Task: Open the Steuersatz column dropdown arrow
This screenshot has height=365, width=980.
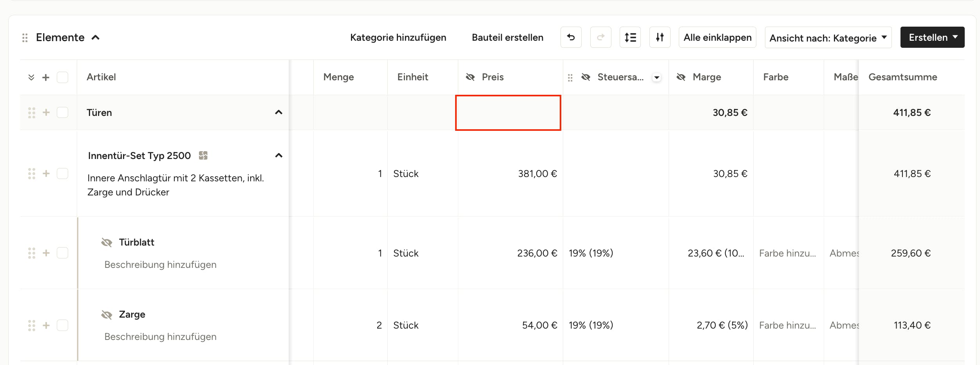Action: coord(656,78)
